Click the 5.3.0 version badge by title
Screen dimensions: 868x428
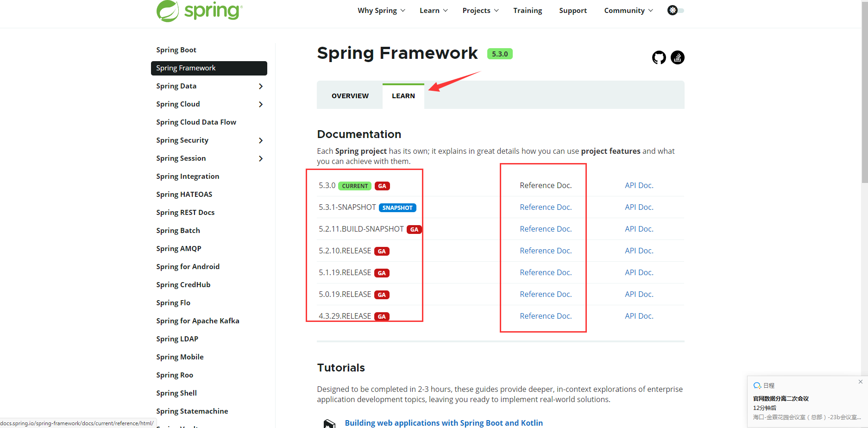[x=500, y=54]
